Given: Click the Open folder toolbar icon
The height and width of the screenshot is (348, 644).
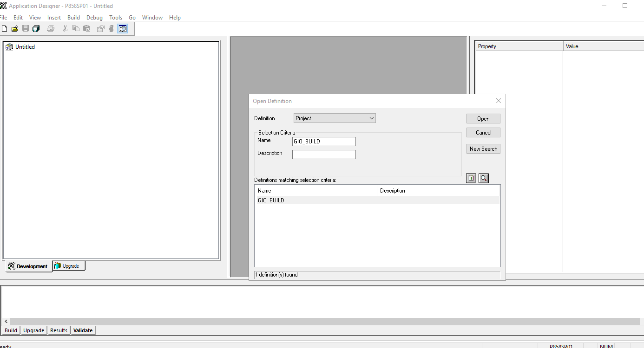Looking at the screenshot, I should click(x=15, y=29).
